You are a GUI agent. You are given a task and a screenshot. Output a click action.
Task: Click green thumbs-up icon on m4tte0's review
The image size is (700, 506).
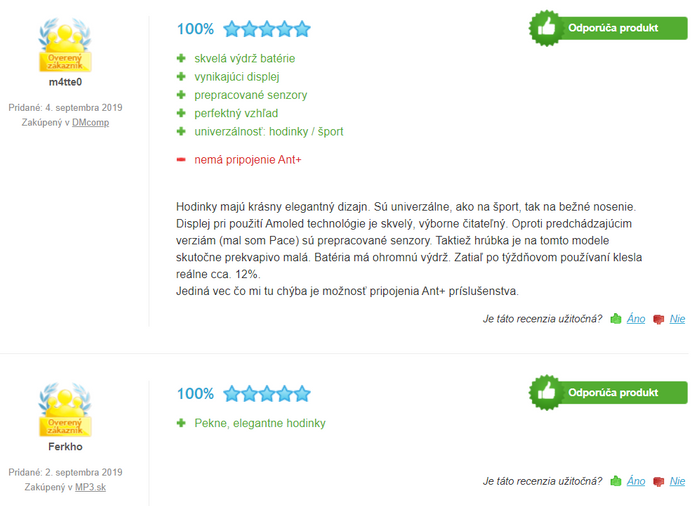tap(616, 319)
